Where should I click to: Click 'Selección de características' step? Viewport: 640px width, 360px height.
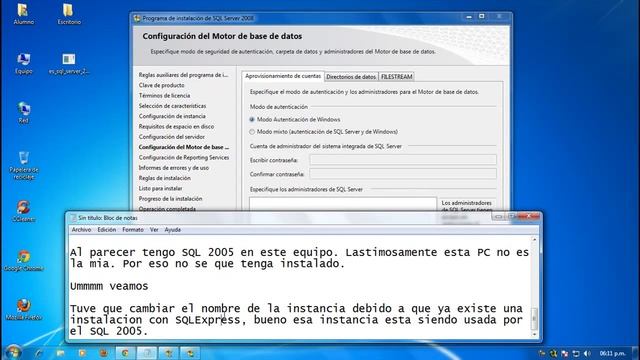click(172, 106)
